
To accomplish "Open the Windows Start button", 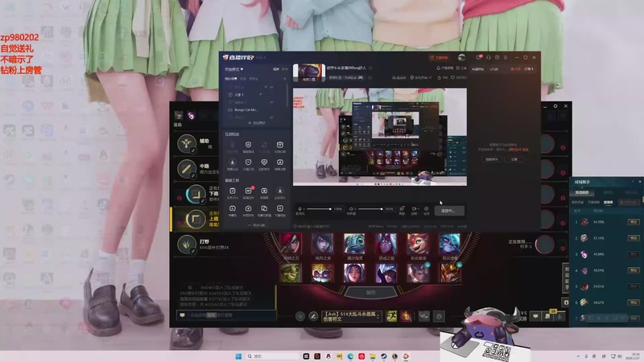I will click(238, 356).
